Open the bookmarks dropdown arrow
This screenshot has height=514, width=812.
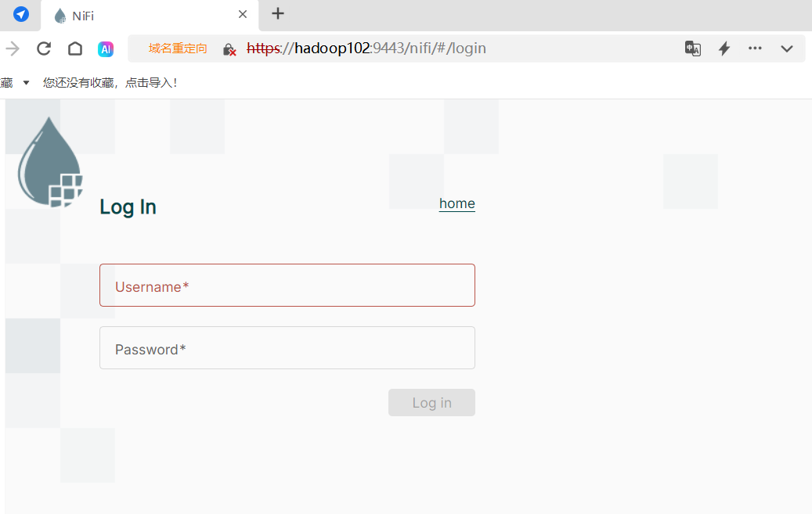[26, 81]
